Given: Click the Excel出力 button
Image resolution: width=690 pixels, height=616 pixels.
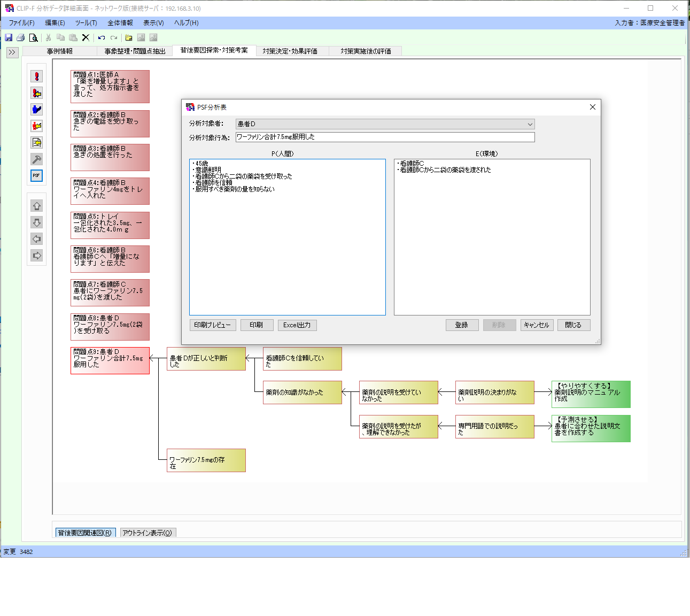Looking at the screenshot, I should coord(297,325).
